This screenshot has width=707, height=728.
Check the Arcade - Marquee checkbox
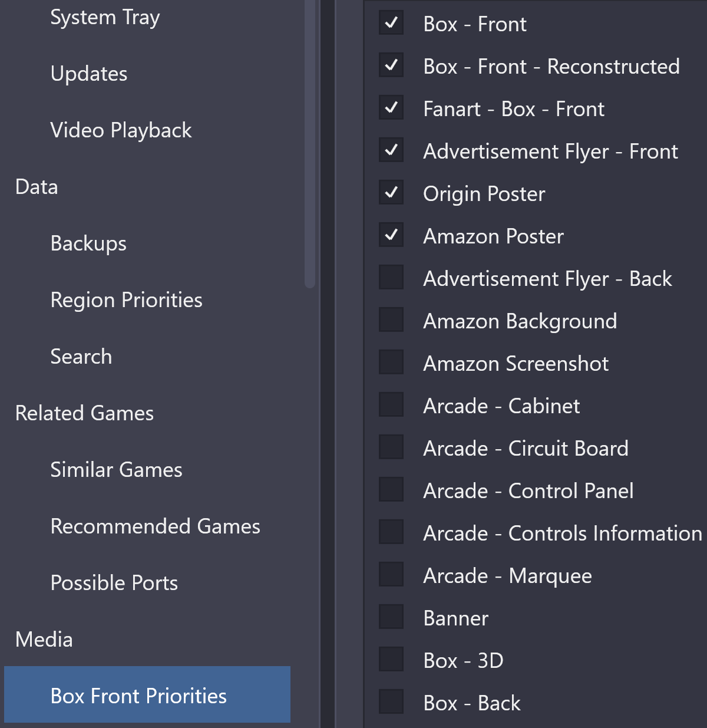(x=391, y=575)
